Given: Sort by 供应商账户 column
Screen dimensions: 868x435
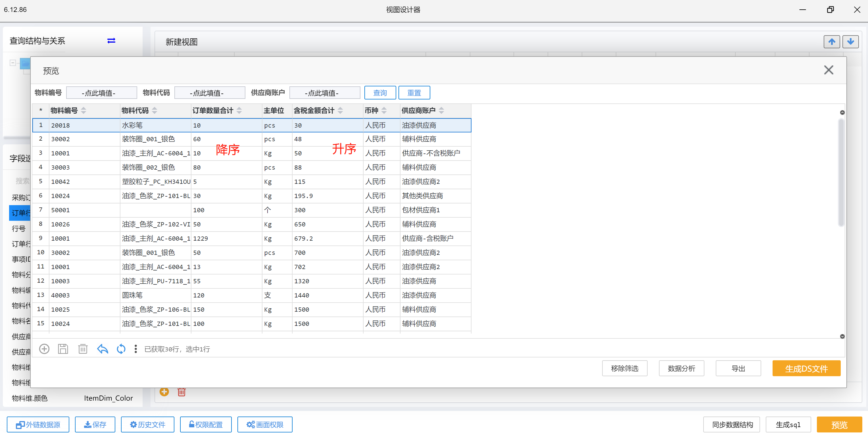Looking at the screenshot, I should pos(441,111).
